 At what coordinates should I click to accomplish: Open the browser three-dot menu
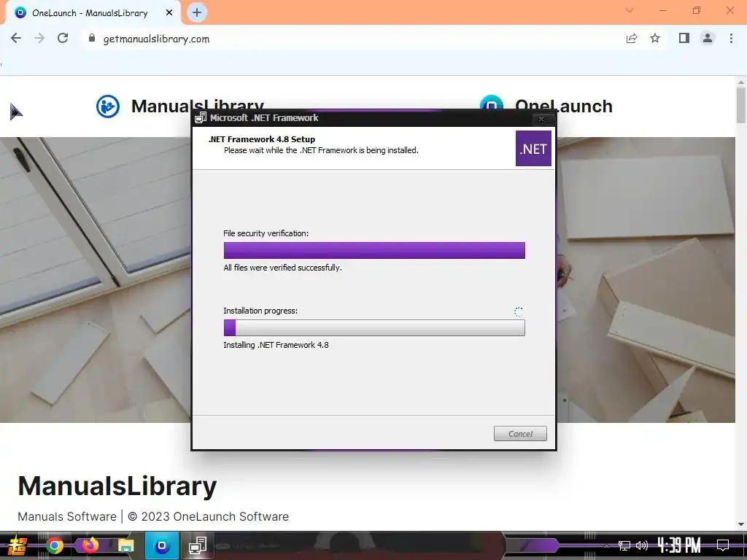click(731, 38)
